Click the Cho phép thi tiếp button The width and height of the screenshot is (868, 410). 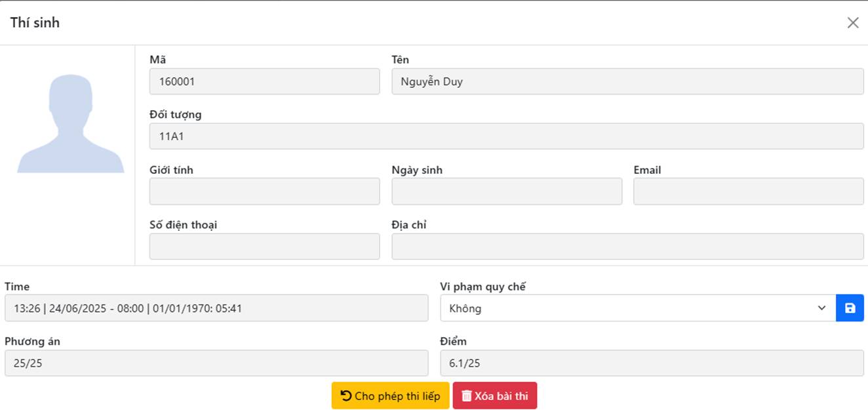tap(390, 396)
